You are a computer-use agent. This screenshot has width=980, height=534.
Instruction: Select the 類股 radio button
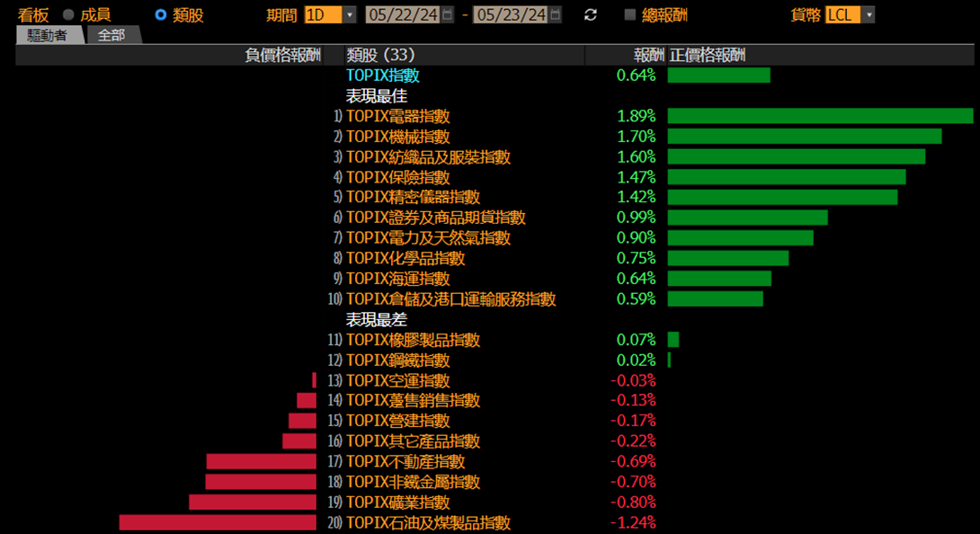[161, 14]
